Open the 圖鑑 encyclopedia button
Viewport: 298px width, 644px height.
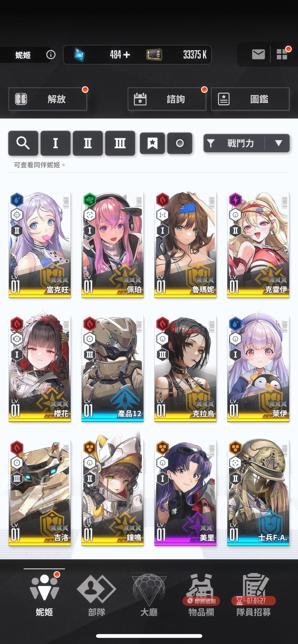[x=250, y=99]
